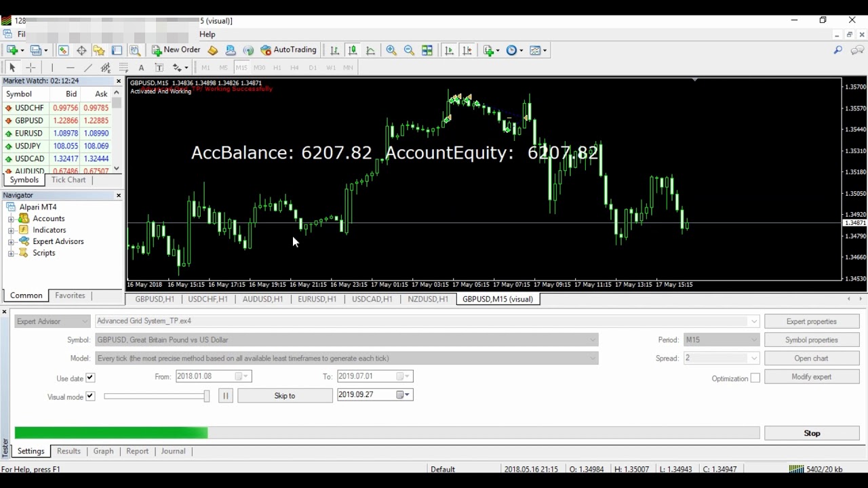Image resolution: width=868 pixels, height=488 pixels.
Task: Zoom in on the chart
Action: (x=391, y=50)
